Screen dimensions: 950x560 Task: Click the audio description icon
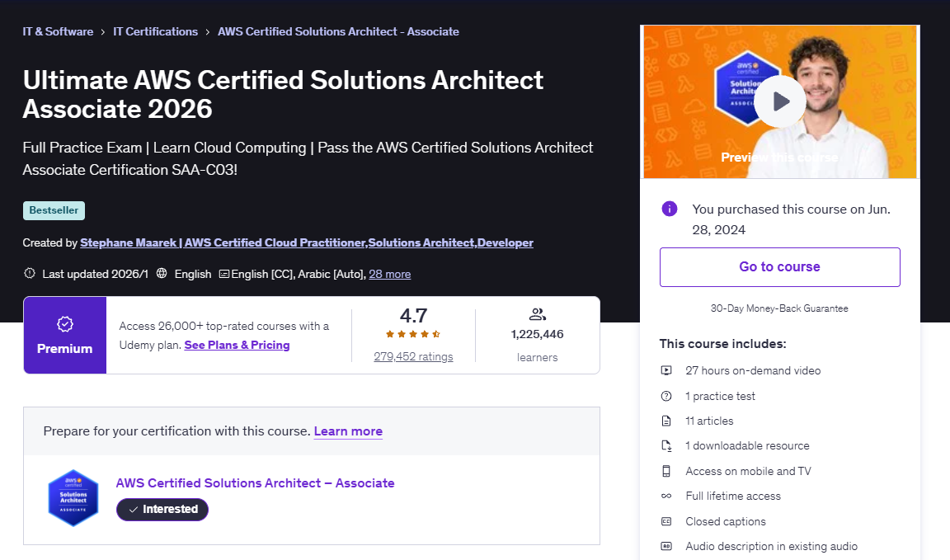pos(666,546)
